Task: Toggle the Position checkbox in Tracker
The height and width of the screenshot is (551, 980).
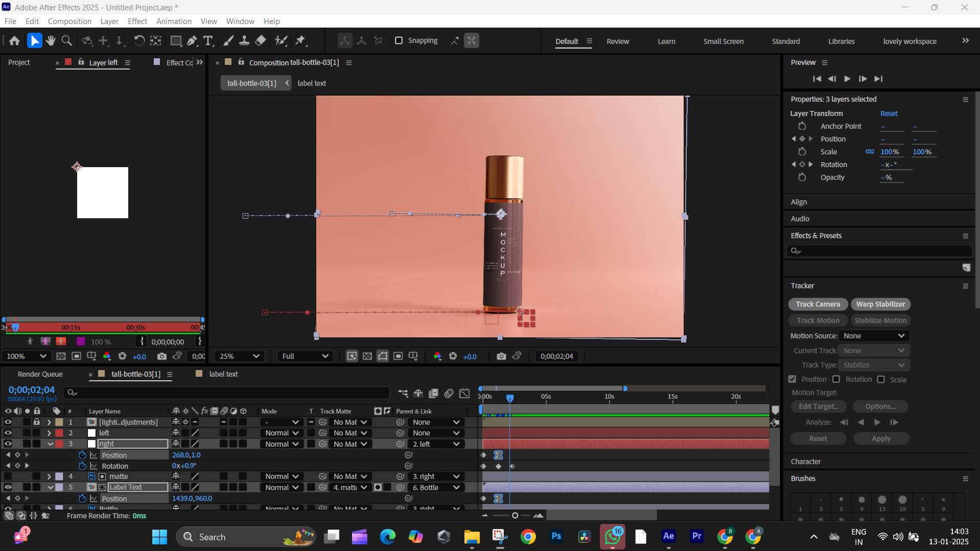Action: click(x=792, y=379)
